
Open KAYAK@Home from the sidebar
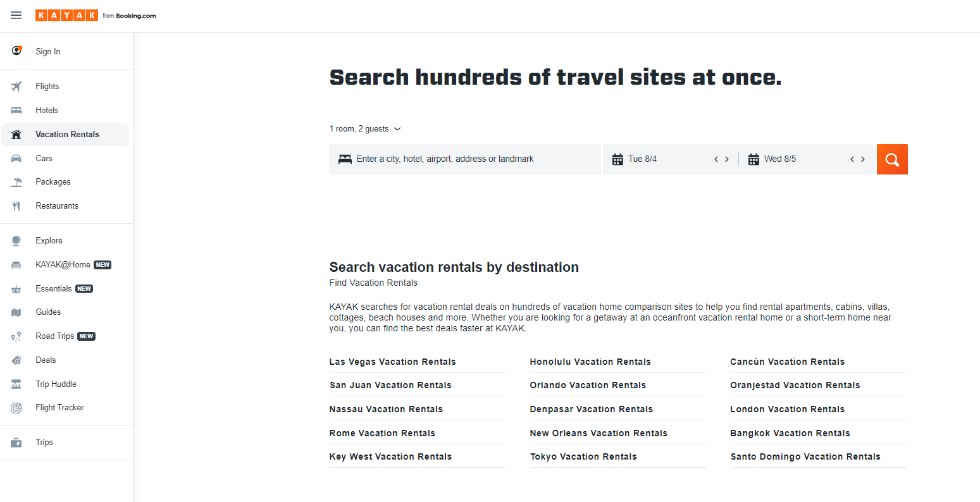pyautogui.click(x=63, y=264)
